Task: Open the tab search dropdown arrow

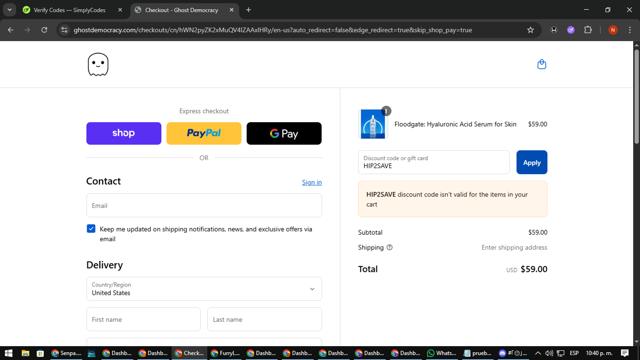Action: pos(9,10)
